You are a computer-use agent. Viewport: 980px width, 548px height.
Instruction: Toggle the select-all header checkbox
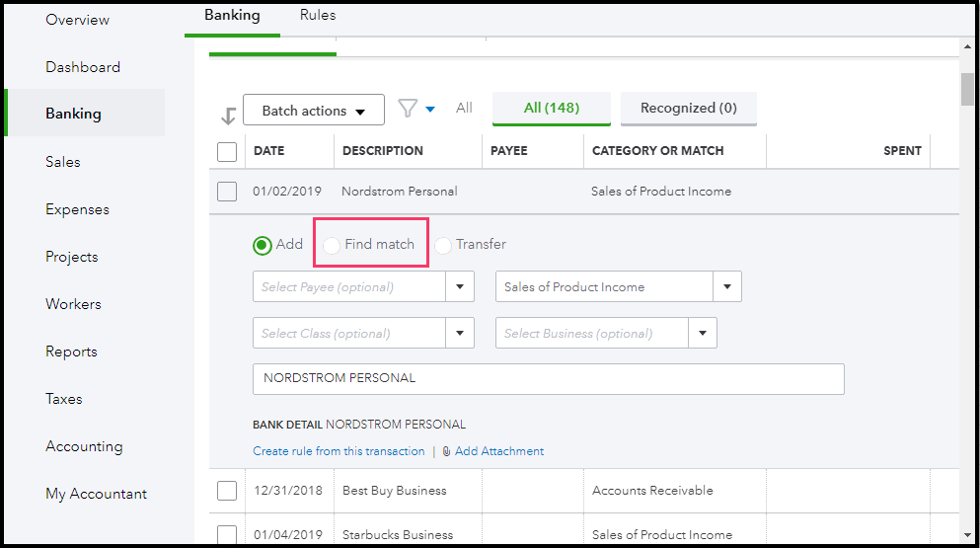pyautogui.click(x=227, y=151)
